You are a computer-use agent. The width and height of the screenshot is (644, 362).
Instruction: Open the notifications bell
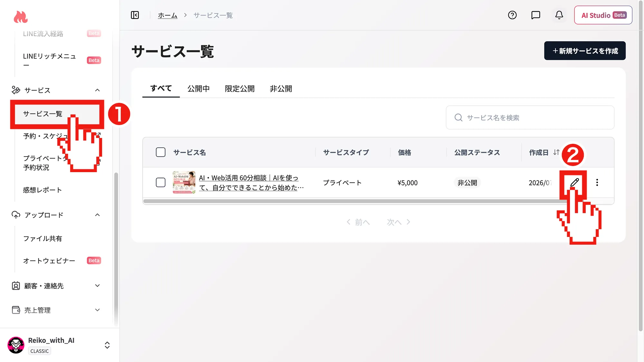click(559, 15)
